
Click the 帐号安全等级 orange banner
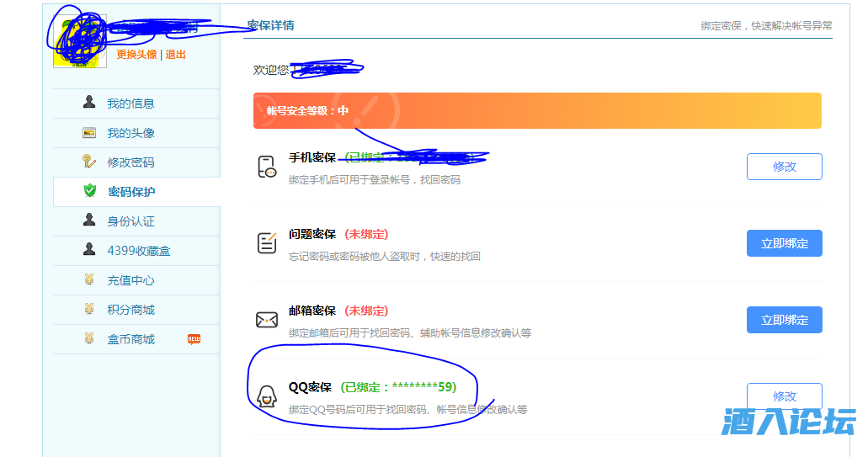pyautogui.click(x=537, y=110)
